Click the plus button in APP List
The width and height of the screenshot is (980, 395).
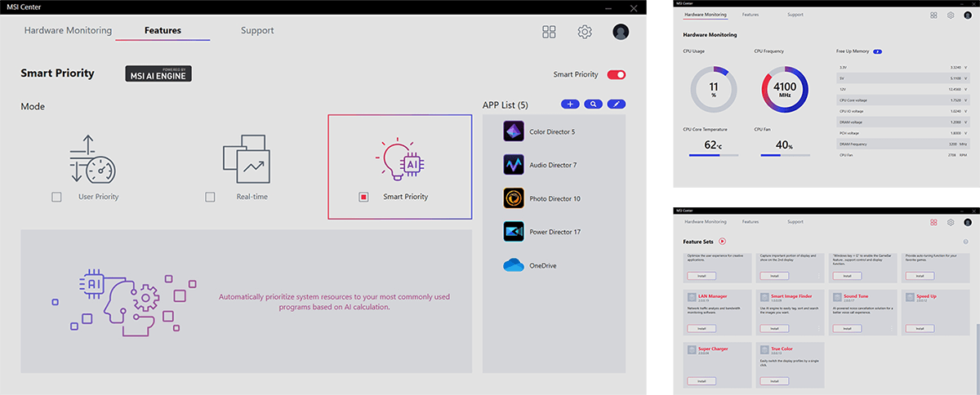click(x=570, y=104)
